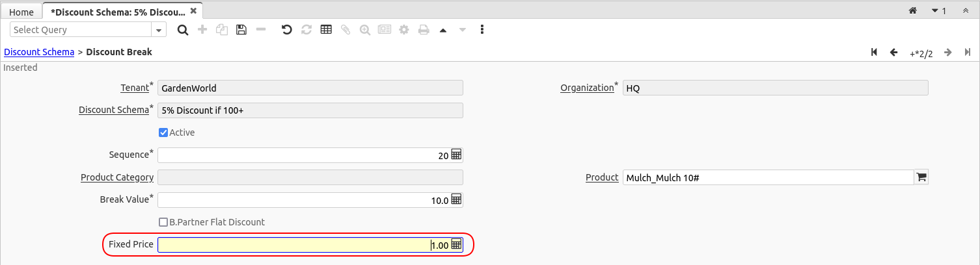Undo changes with the circular arrow icon
The image size is (980, 265).
[x=286, y=30]
